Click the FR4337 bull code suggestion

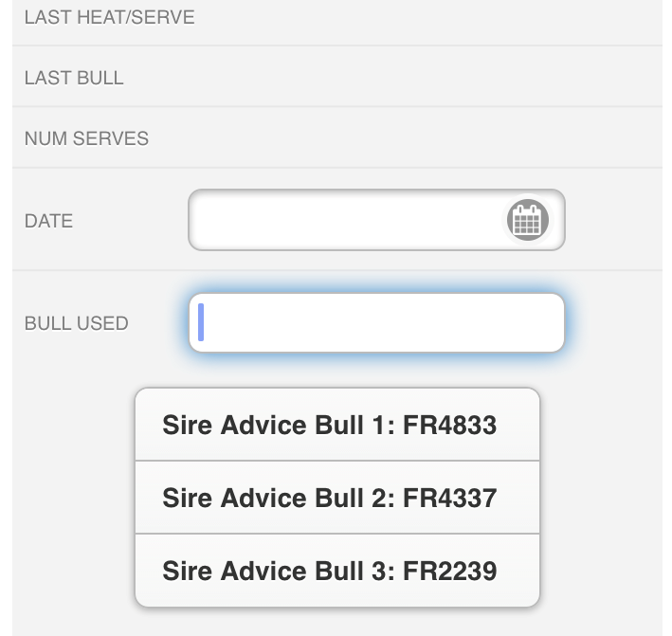(449, 498)
